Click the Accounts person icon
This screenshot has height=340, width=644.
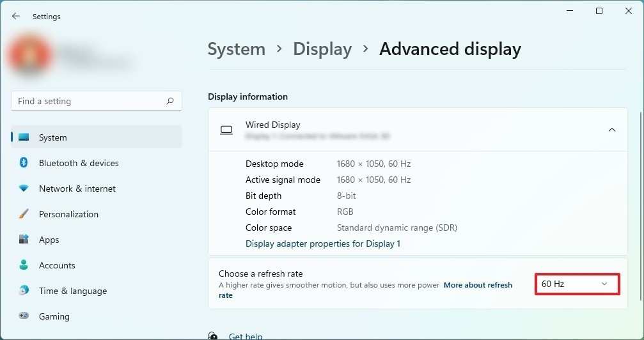(x=24, y=265)
